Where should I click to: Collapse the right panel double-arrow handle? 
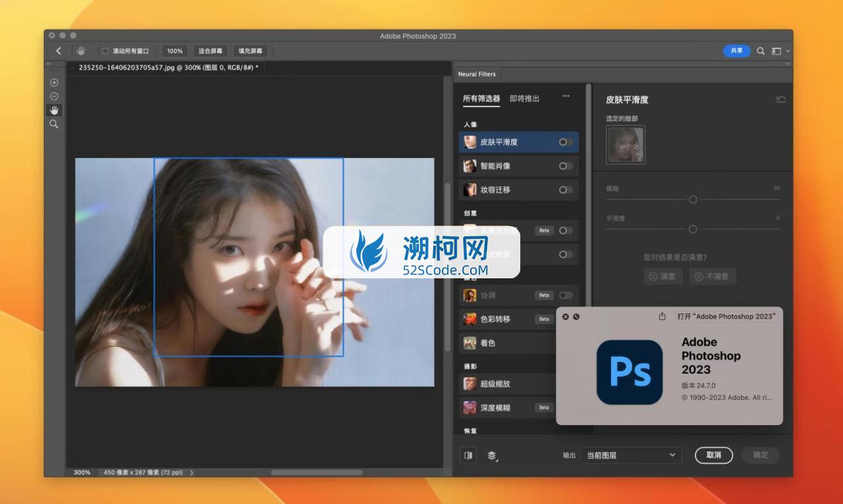788,64
